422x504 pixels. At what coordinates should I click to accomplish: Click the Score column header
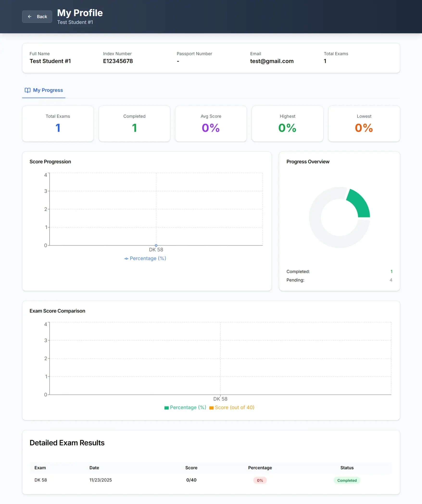click(191, 468)
